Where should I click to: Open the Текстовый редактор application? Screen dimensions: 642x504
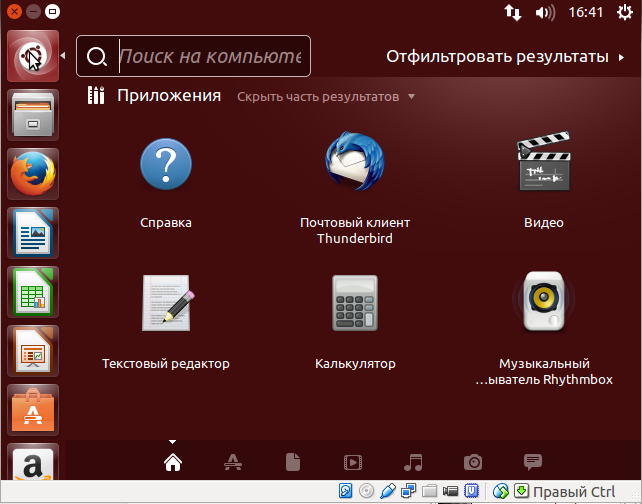166,303
